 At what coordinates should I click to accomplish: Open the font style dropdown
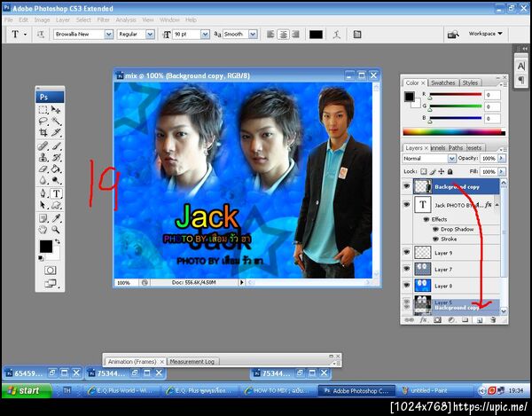pyautogui.click(x=150, y=35)
